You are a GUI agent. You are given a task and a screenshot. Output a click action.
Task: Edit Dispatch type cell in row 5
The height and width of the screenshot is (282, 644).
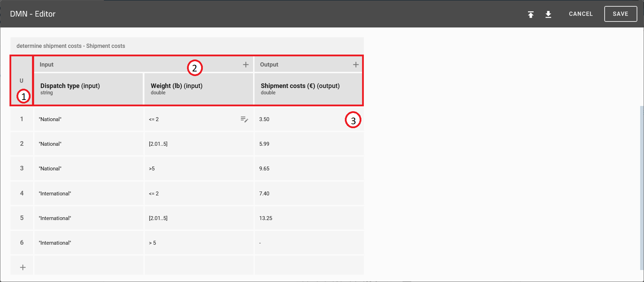click(x=89, y=218)
